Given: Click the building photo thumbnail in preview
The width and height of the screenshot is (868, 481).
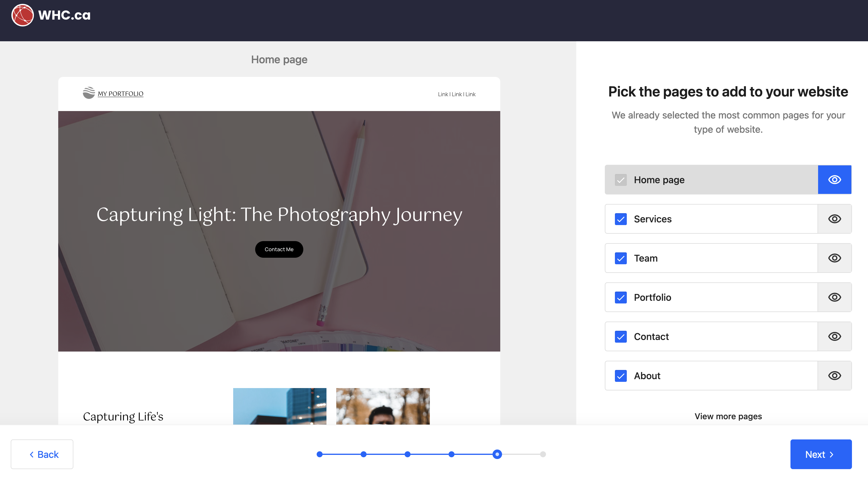Looking at the screenshot, I should (x=280, y=406).
